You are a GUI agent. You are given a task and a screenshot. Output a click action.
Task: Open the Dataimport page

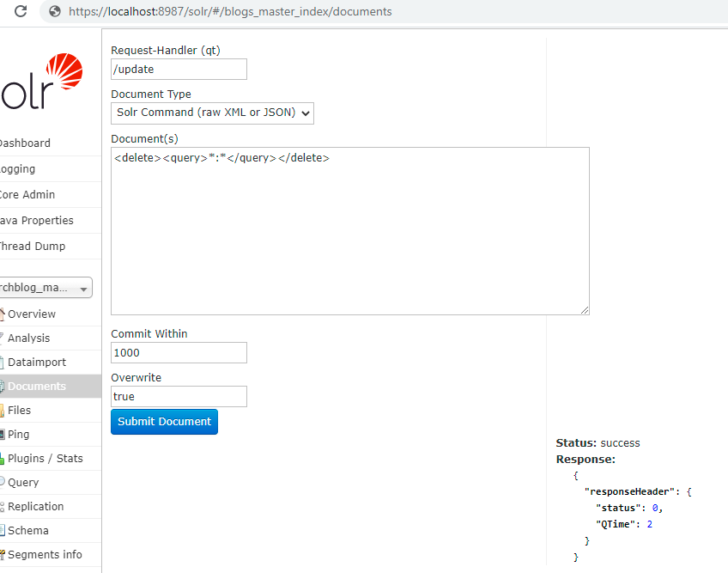pyautogui.click(x=37, y=362)
